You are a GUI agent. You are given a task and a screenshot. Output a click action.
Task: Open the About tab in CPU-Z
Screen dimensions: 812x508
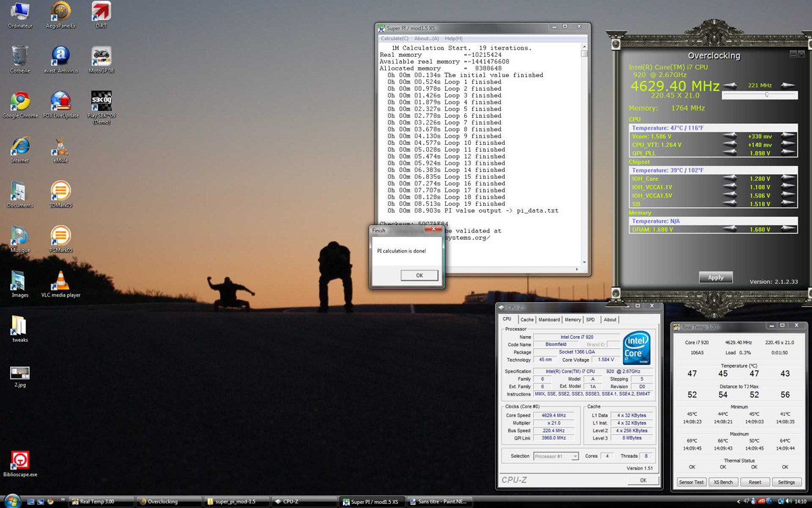610,320
